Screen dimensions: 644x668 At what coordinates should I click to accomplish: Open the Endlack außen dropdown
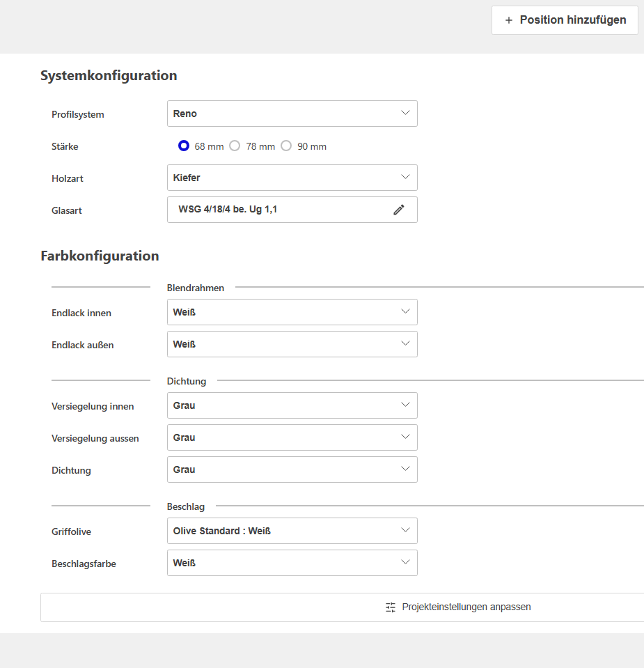292,343
